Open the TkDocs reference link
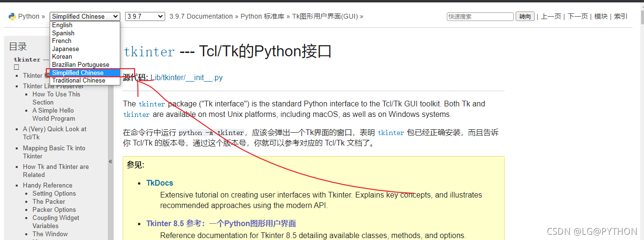The image size is (644, 240). [x=159, y=183]
